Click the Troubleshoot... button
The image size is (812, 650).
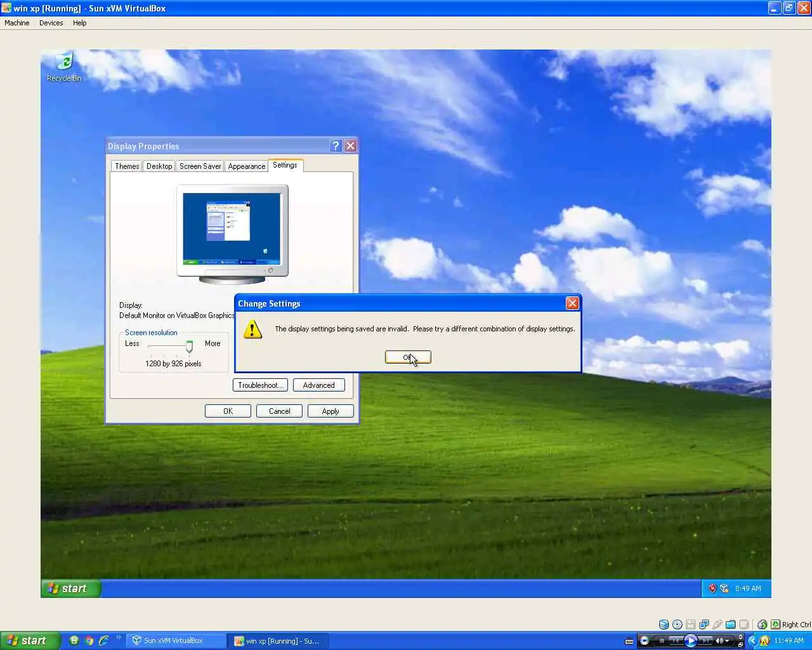coord(260,385)
